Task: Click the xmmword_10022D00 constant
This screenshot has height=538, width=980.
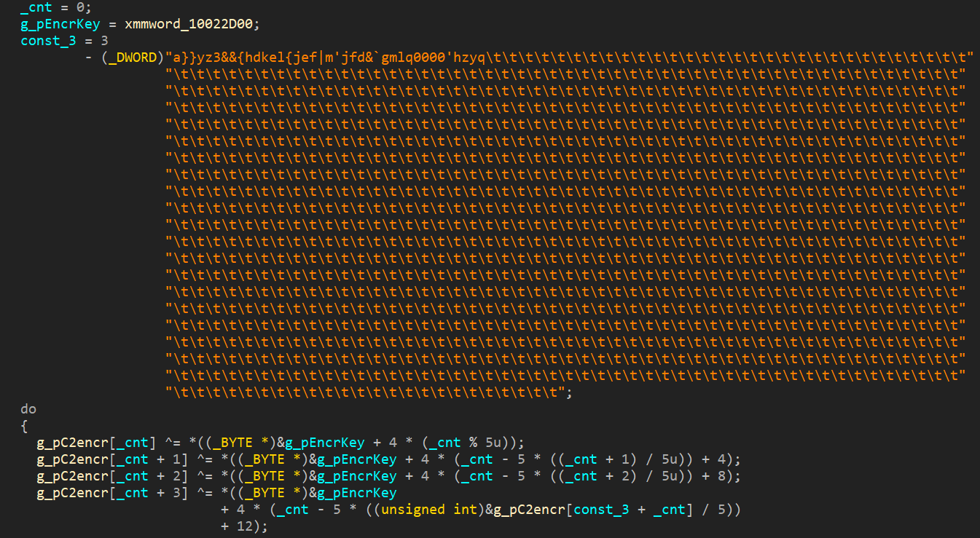Action: (x=188, y=24)
